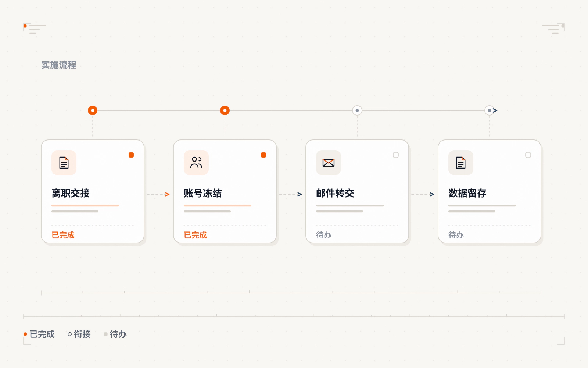Click the arrowhead at the timeline end

(x=495, y=110)
